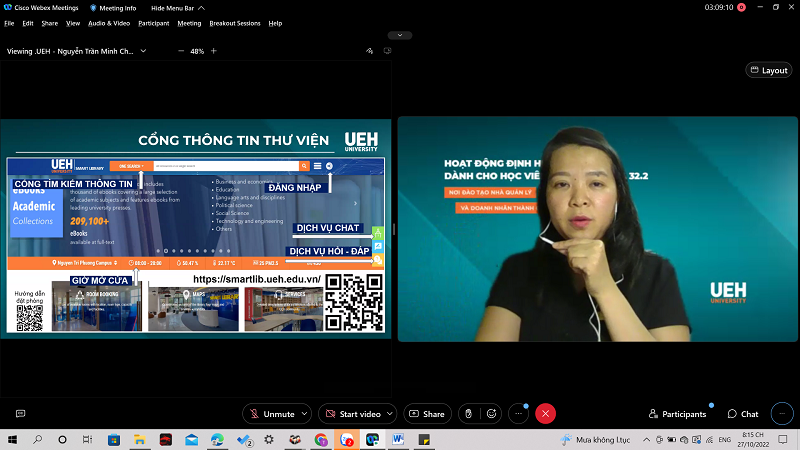Open Microsoft Store from taskbar

click(x=114, y=440)
